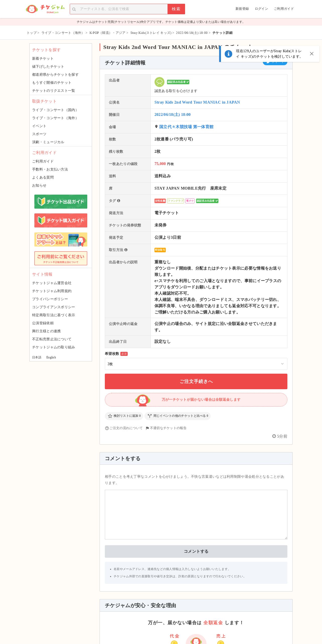Image resolution: width=322 pixels, height=644 pixels.
Task: Open もうすぐ開催のチケット in sidebar
Action: (x=52, y=83)
